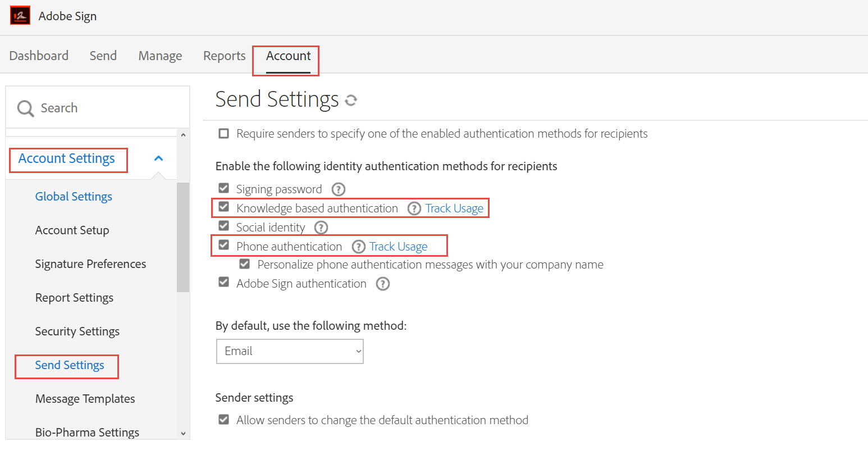Disable personalized phone authentication messages
The image size is (868, 450).
click(x=244, y=263)
